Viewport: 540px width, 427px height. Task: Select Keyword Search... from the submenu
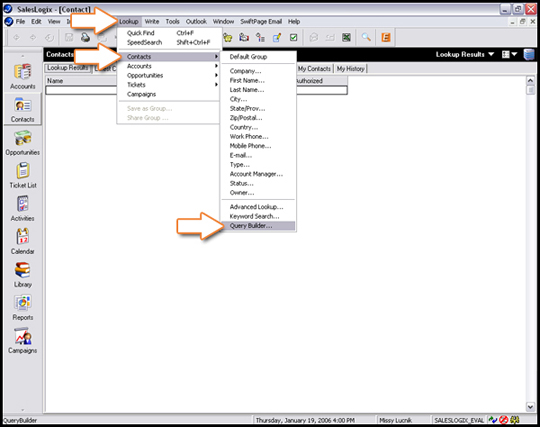point(258,216)
